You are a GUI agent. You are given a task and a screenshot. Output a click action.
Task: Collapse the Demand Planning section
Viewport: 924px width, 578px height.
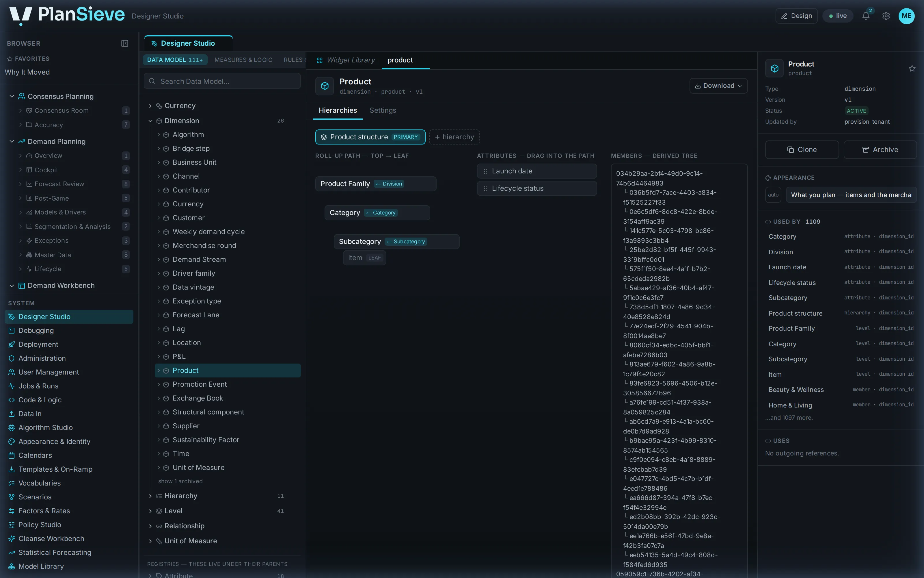point(12,141)
